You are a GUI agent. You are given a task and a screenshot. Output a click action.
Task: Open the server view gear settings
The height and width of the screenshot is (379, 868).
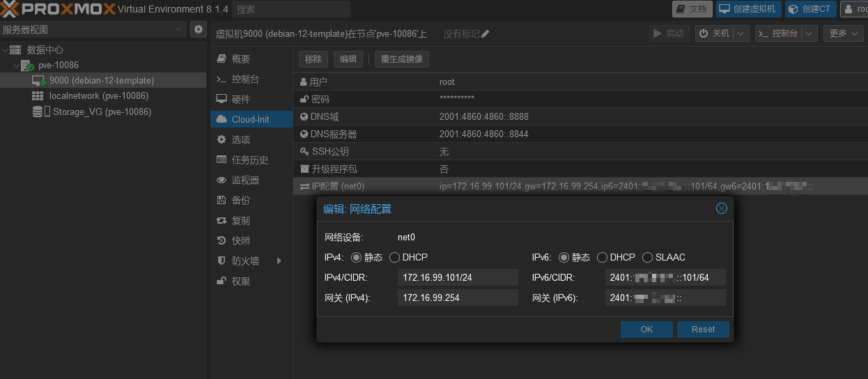pyautogui.click(x=199, y=29)
